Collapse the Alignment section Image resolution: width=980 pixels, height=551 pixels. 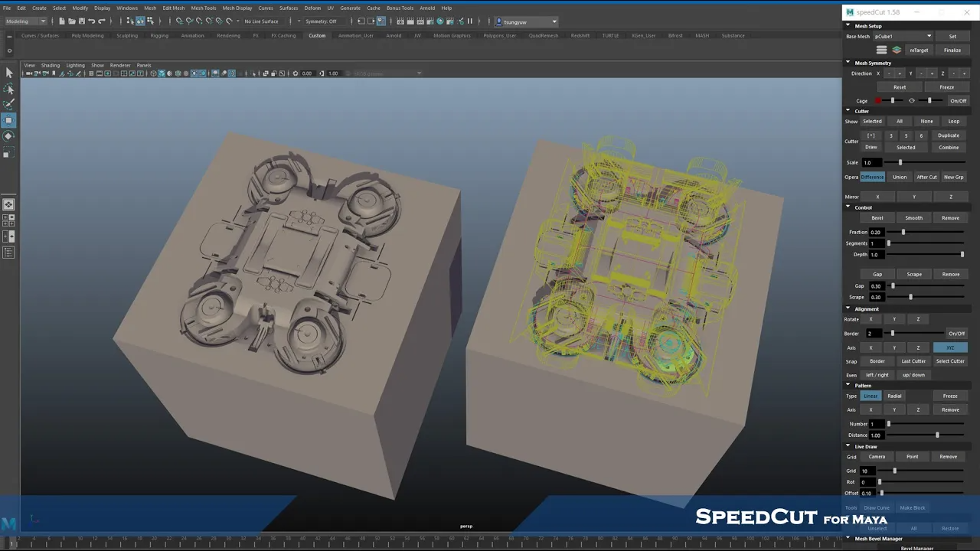[848, 309]
